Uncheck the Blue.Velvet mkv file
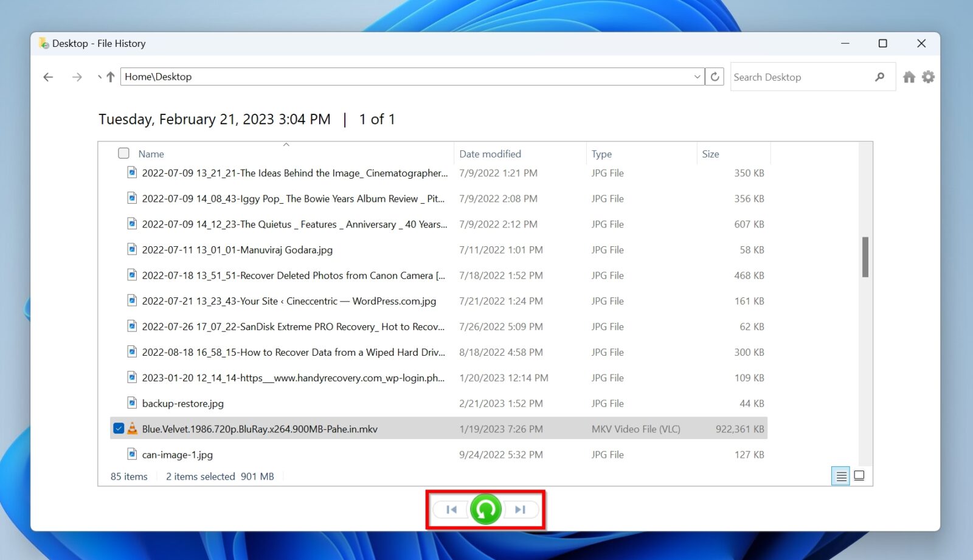 click(x=119, y=428)
